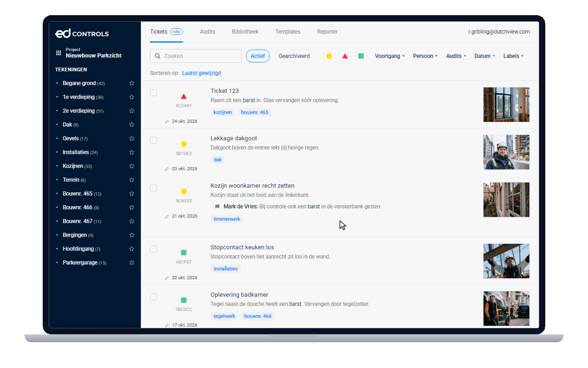Image resolution: width=588 pixels, height=368 pixels.
Task: Click the Ed Controls logo
Action: 82,34
